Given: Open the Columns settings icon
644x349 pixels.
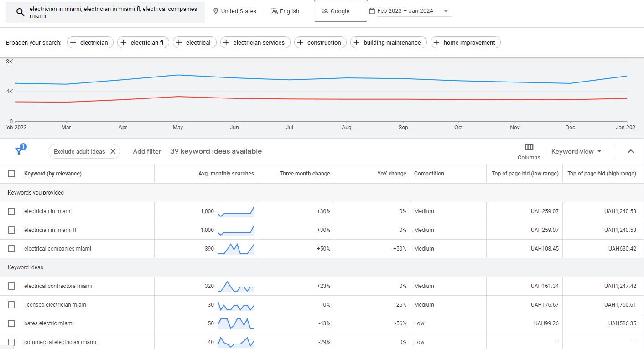Looking at the screenshot, I should click(x=529, y=147).
